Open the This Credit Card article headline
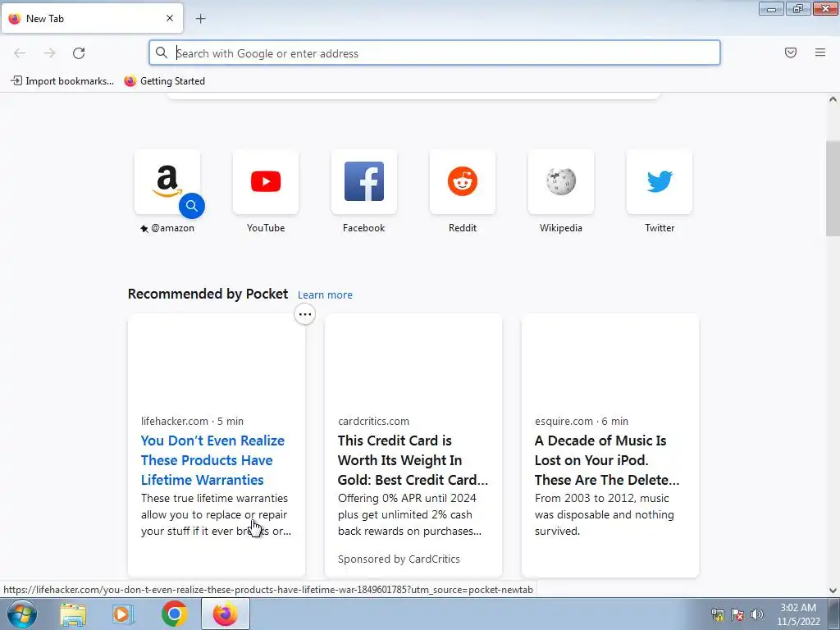Image resolution: width=840 pixels, height=630 pixels. 413,460
